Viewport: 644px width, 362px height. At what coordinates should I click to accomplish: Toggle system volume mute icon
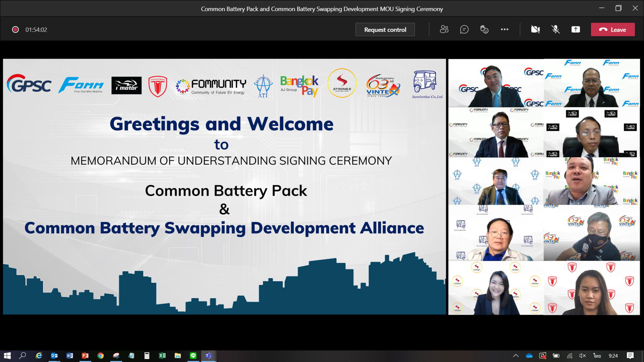coord(583,356)
